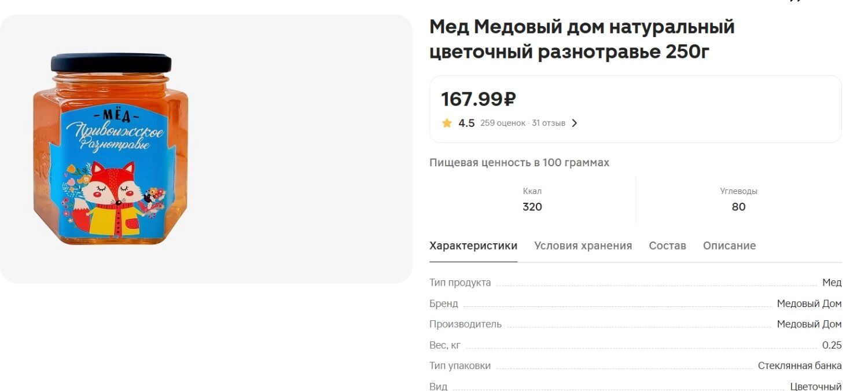This screenshot has width=868, height=391.
Task: Click the 167.99₽ price
Action: click(478, 99)
